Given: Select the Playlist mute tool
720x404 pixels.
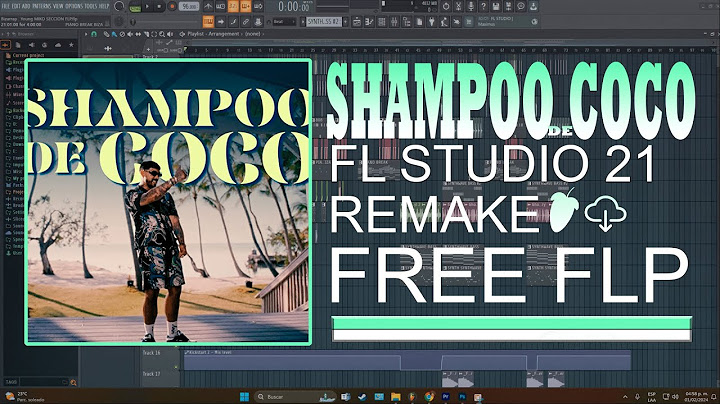Looking at the screenshot, I should (130, 34).
